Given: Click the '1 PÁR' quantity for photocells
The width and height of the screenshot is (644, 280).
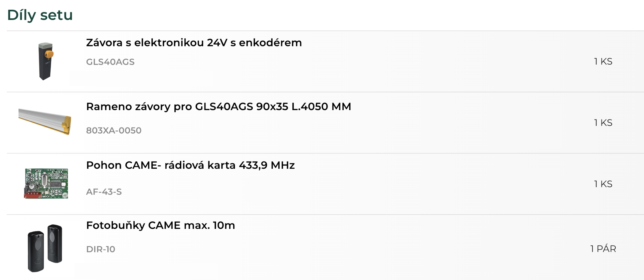Looking at the screenshot, I should 603,249.
